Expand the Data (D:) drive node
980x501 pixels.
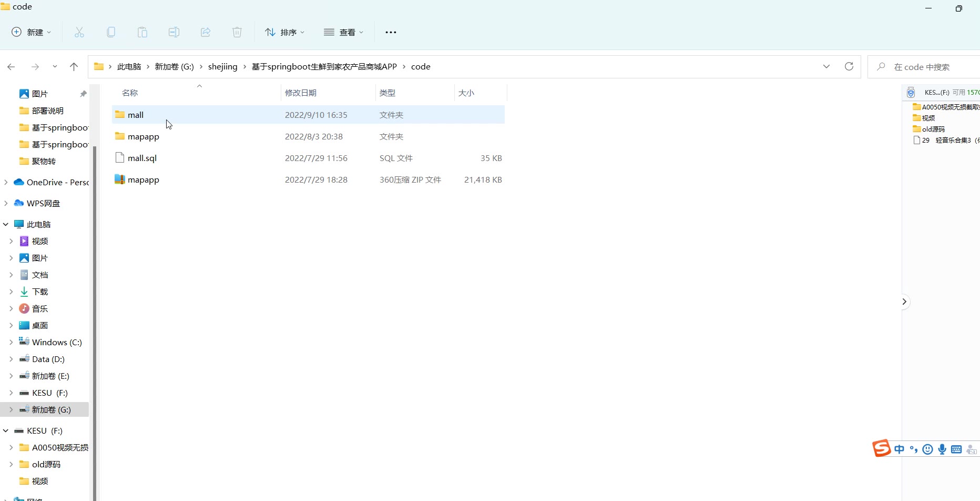click(x=11, y=359)
